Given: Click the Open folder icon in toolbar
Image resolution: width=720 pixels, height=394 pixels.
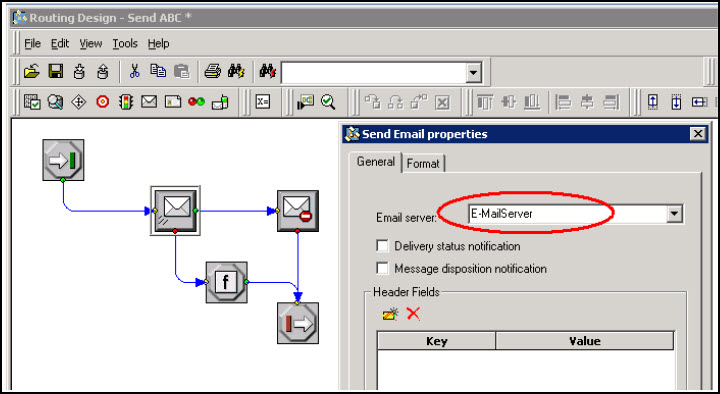Looking at the screenshot, I should (32, 72).
